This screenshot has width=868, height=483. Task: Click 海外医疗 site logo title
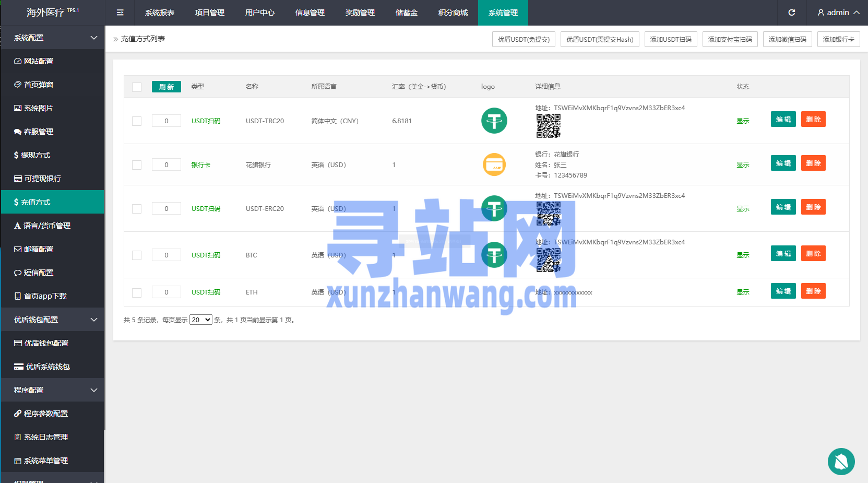pyautogui.click(x=52, y=13)
